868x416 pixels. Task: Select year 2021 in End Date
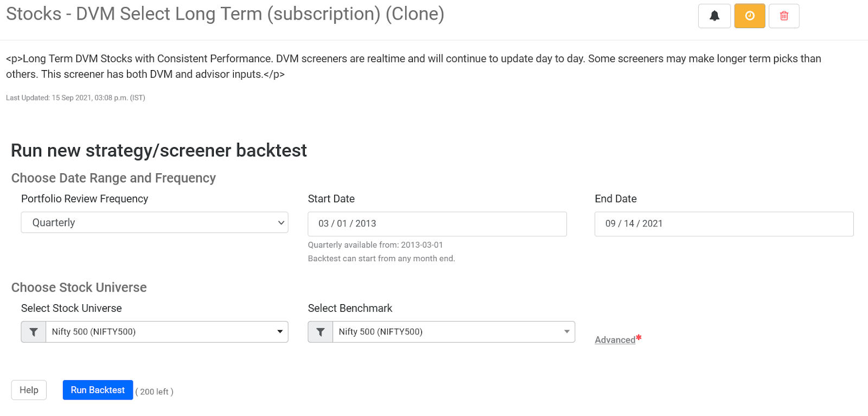[653, 224]
